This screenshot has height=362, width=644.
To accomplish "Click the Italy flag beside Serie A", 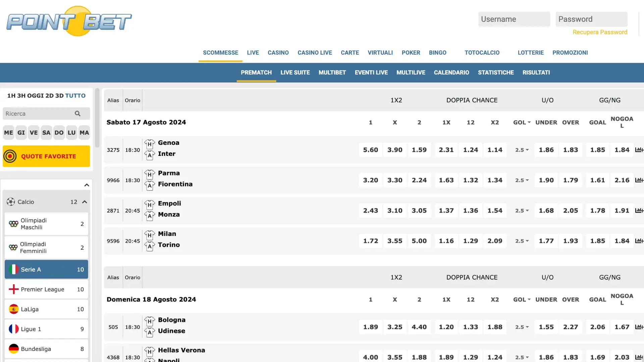I will (13, 269).
